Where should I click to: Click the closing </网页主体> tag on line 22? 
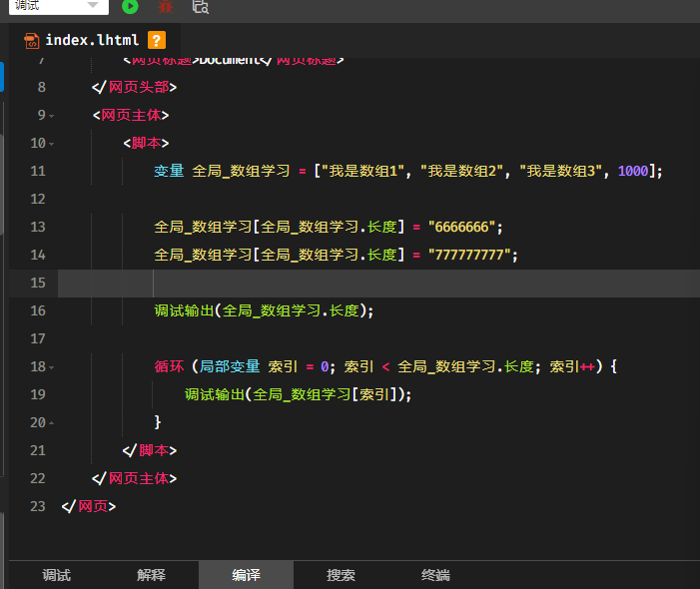coord(135,479)
